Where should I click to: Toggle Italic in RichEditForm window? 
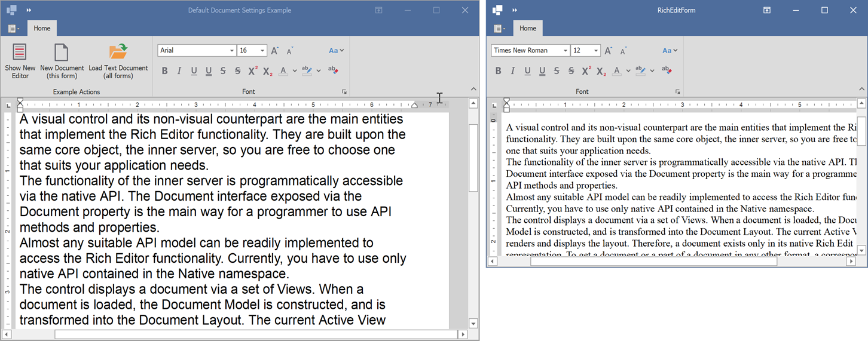click(512, 70)
